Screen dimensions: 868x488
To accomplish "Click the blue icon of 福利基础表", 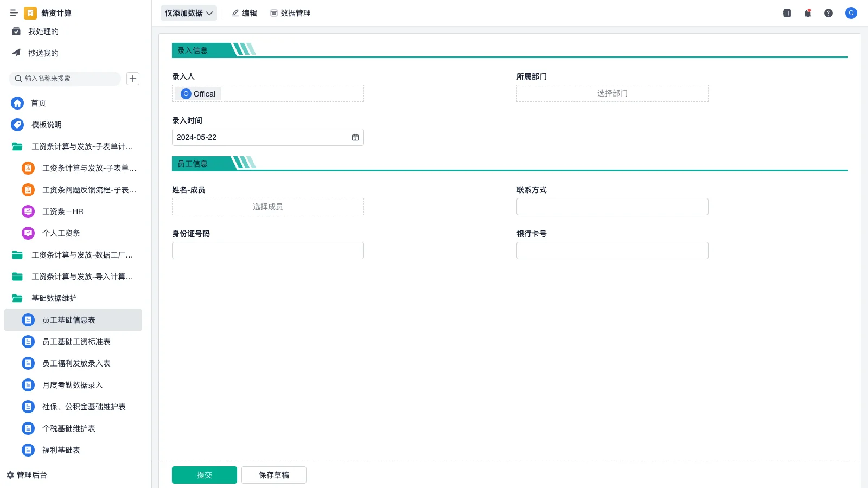I will click(28, 450).
